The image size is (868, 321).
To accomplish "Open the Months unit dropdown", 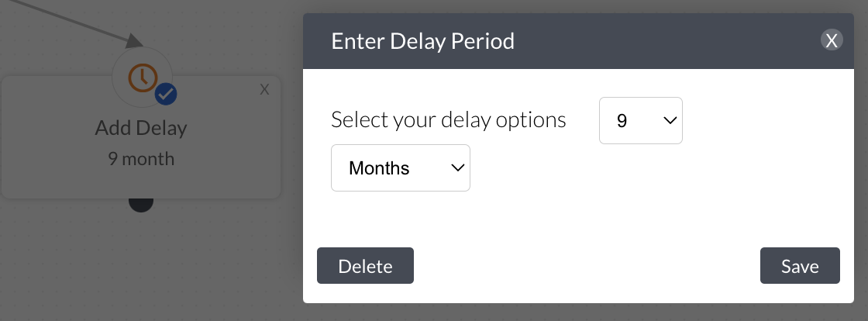I will (x=400, y=167).
